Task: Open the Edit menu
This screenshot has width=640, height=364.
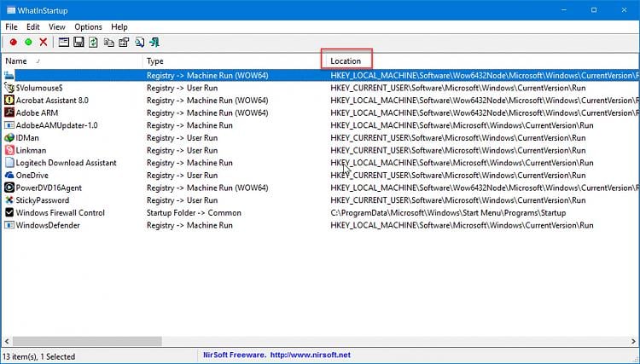Action: 33,27
